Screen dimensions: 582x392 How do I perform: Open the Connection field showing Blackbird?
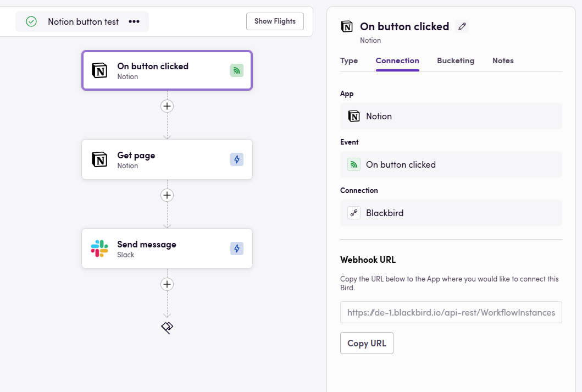(451, 213)
